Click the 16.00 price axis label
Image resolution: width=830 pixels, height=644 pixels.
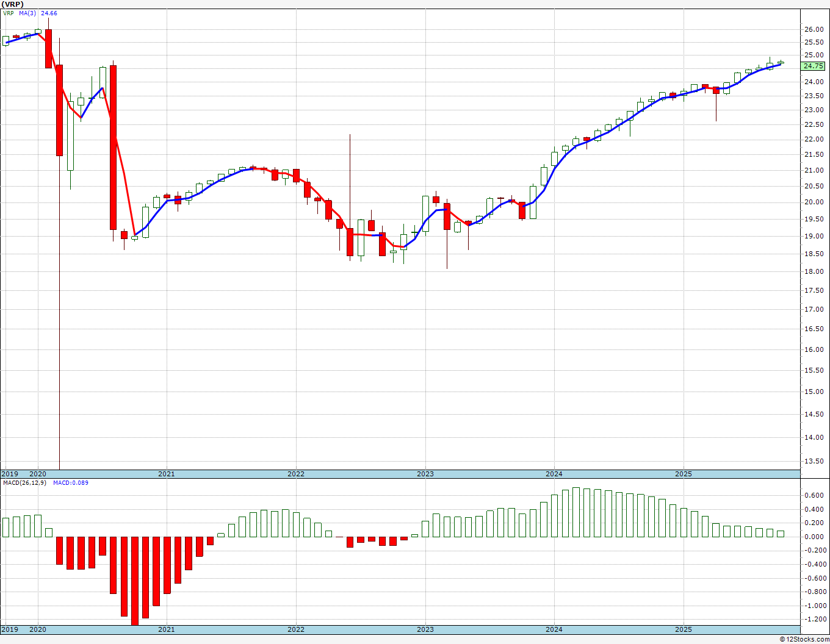click(813, 349)
